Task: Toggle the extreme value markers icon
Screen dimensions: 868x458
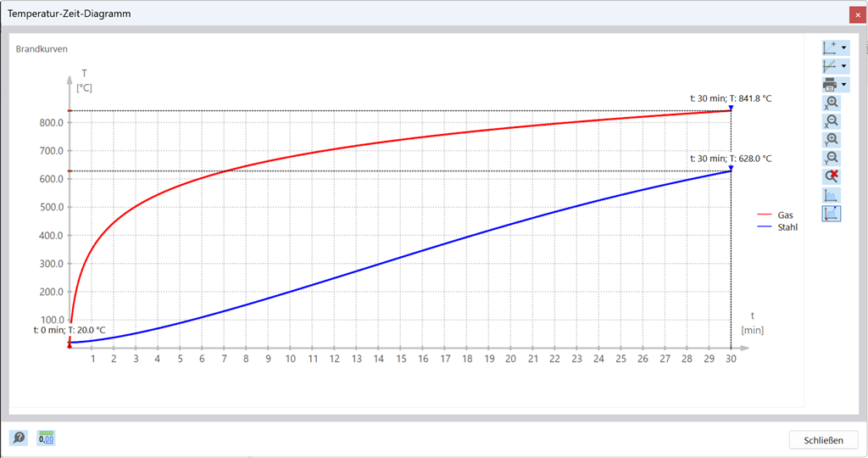Action: (832, 214)
